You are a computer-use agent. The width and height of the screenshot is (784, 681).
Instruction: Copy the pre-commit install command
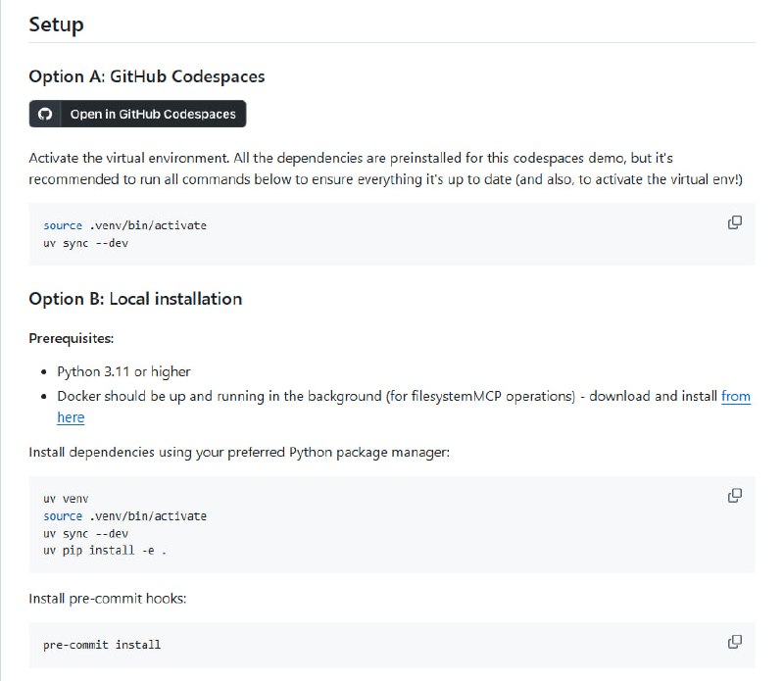pos(734,642)
